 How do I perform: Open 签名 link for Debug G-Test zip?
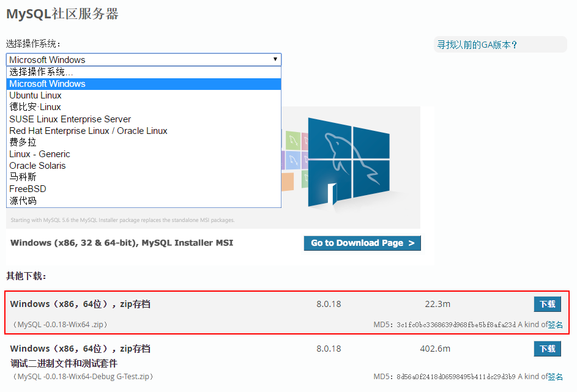[x=556, y=377]
